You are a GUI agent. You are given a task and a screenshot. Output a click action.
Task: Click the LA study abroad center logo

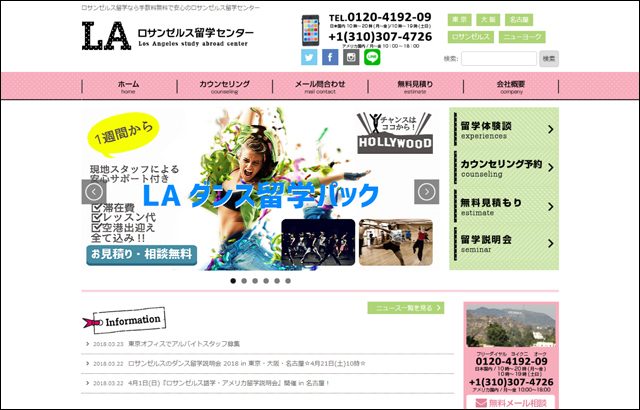167,37
